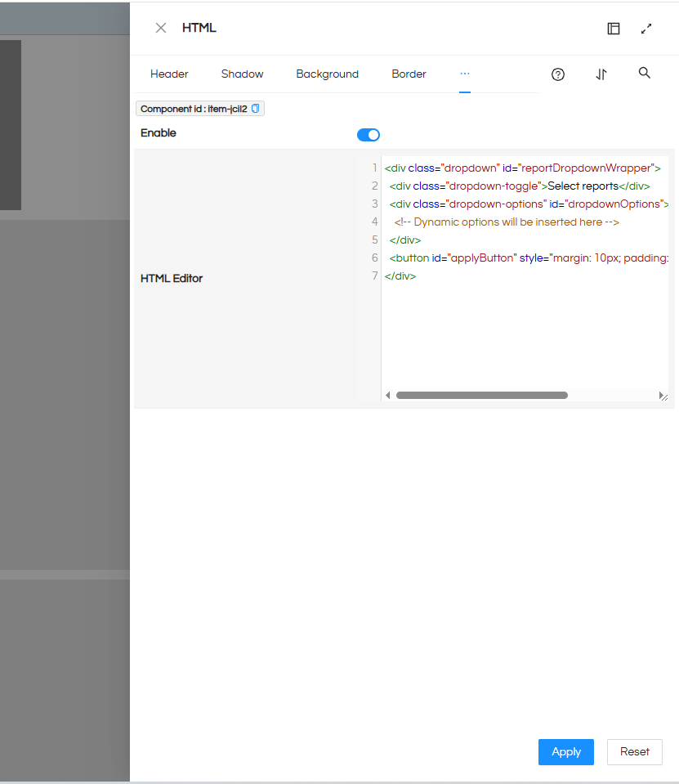Click line number 4 in gutter
Image resolution: width=679 pixels, height=784 pixels.
375,222
